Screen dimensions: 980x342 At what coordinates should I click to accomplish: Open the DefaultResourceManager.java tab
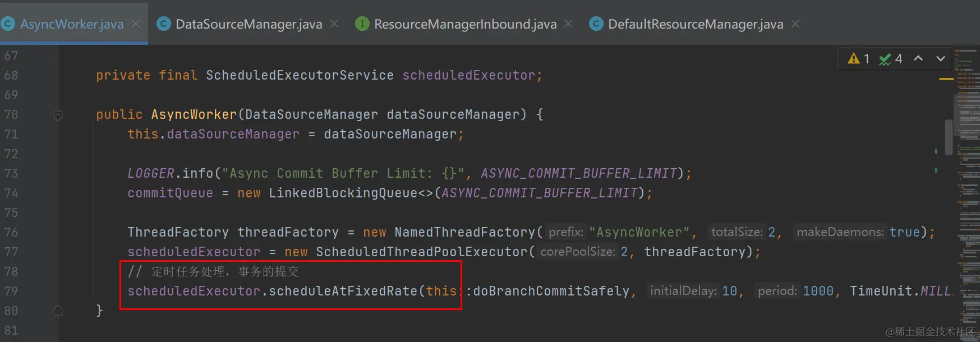point(696,24)
